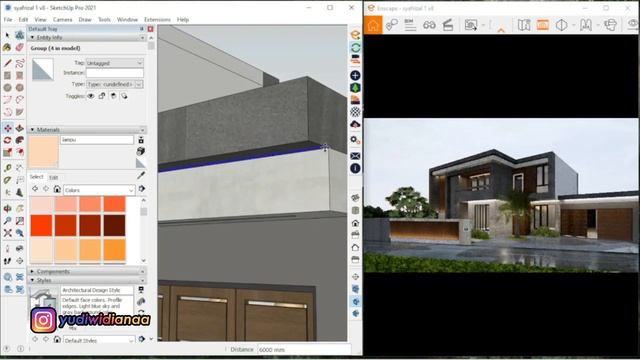This screenshot has width=640, height=360.
Task: Toggle the lock icon in Entity Info
Action: point(102,96)
